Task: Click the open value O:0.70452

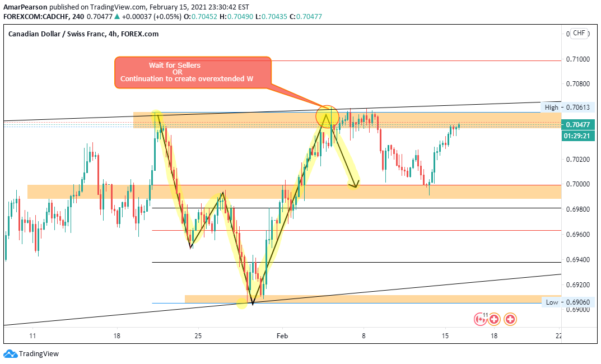Action: pyautogui.click(x=201, y=16)
